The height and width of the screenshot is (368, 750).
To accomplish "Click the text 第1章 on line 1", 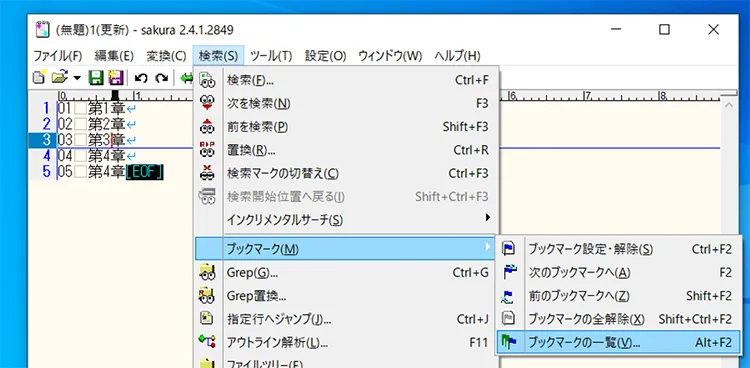I will [x=106, y=109].
